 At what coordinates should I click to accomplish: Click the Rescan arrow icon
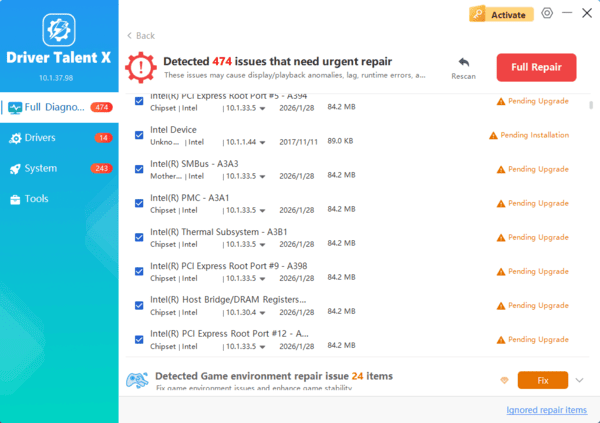pyautogui.click(x=463, y=62)
